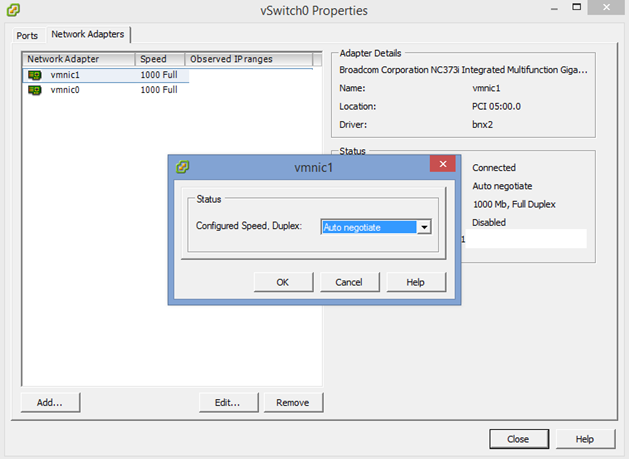Screen dimensions: 629x459
Task: Select the vmnic0 network adapter icon
Action: point(34,89)
